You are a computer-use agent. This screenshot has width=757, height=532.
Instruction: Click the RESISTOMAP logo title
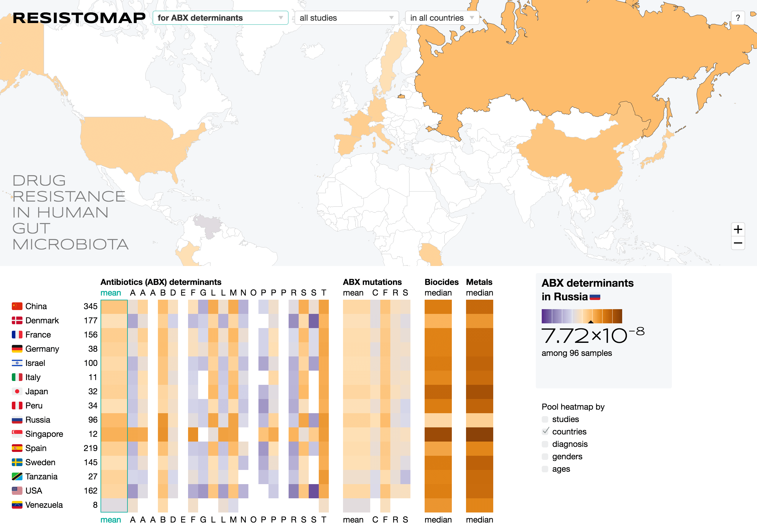[79, 18]
